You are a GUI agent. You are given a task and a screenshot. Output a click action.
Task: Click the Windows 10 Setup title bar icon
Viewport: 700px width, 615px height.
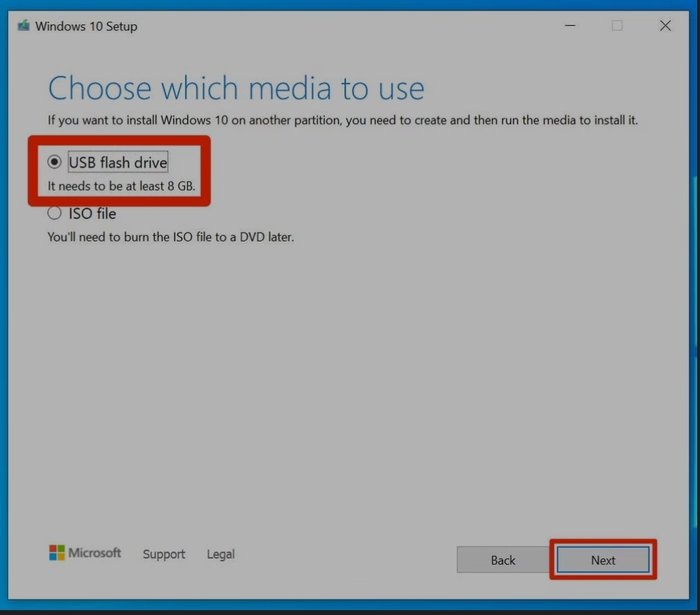(x=24, y=26)
